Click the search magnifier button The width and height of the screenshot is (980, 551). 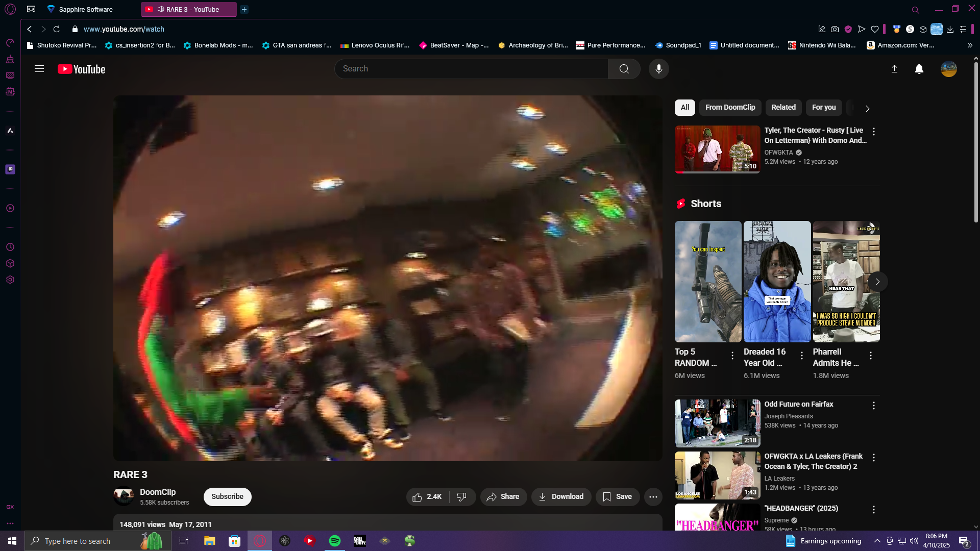point(624,69)
